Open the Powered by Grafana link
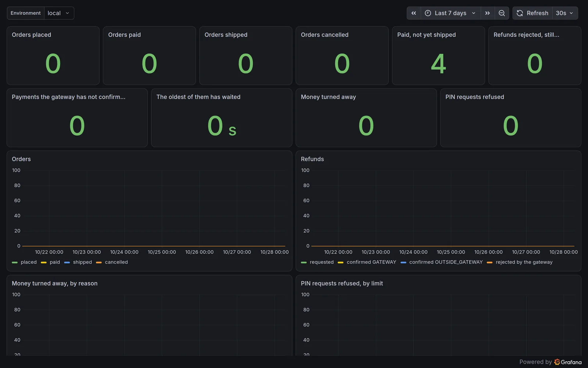The image size is (588, 368). tap(551, 362)
